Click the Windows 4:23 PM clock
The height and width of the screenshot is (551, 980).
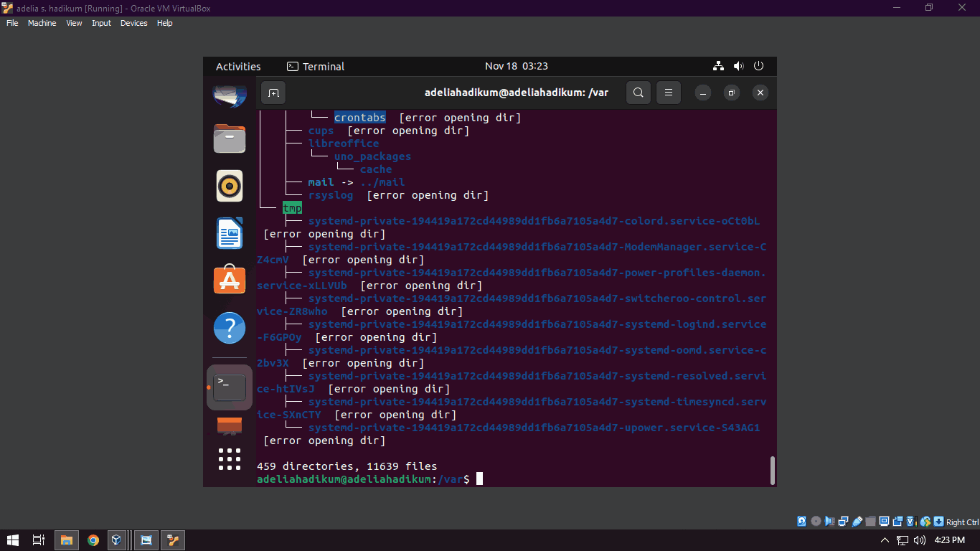(x=950, y=540)
